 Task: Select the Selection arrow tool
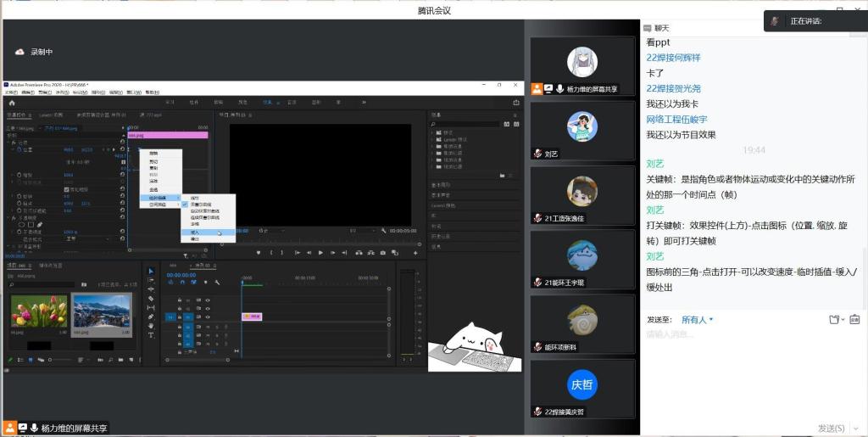[x=151, y=272]
